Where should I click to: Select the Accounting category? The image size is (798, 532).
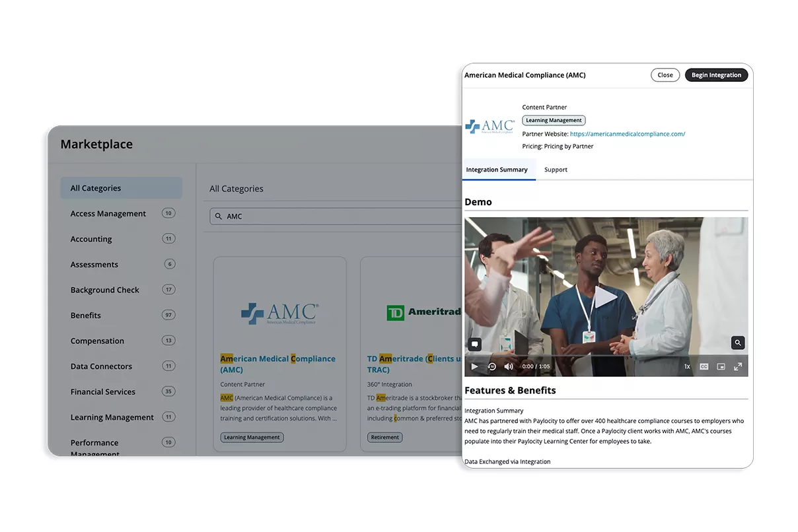click(x=91, y=239)
